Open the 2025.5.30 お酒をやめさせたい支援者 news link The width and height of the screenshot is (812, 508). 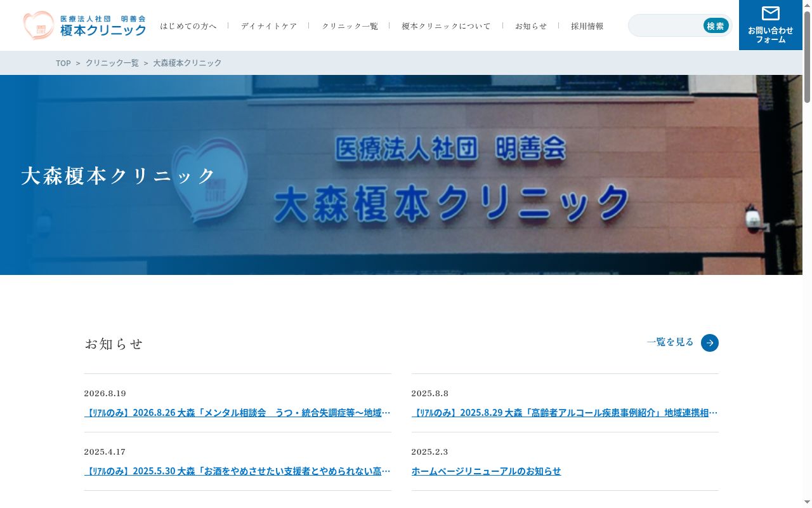pyautogui.click(x=237, y=471)
